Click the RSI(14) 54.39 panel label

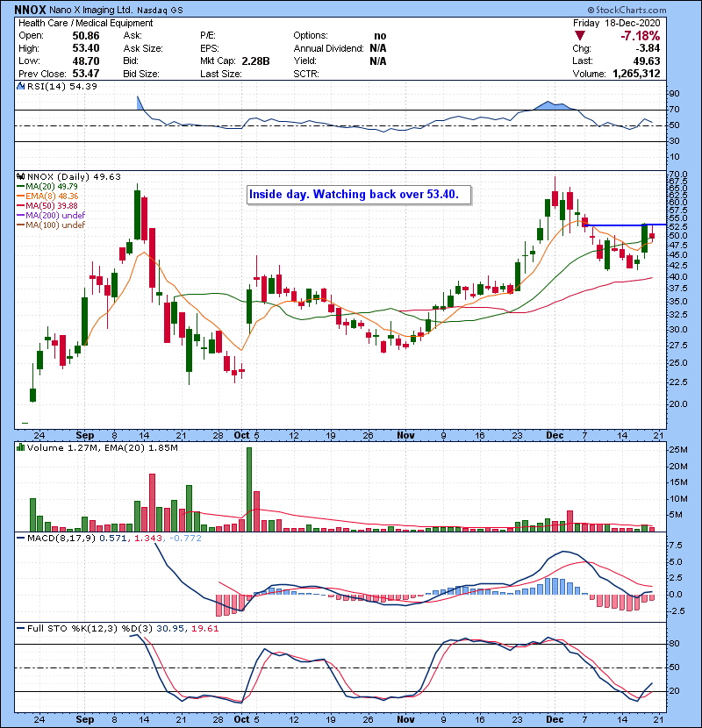point(62,86)
